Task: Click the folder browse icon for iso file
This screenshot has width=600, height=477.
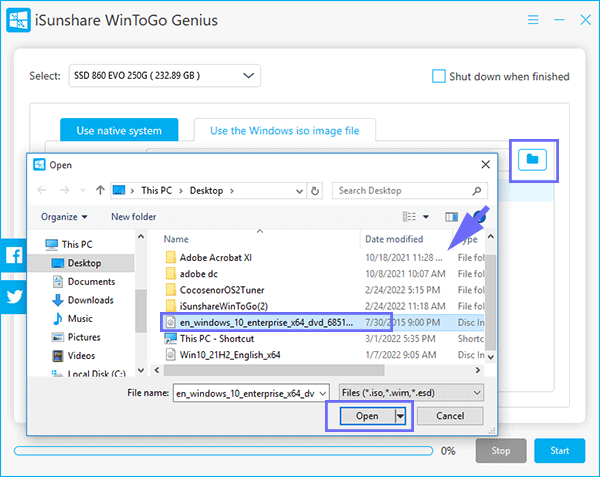Action: pos(532,160)
